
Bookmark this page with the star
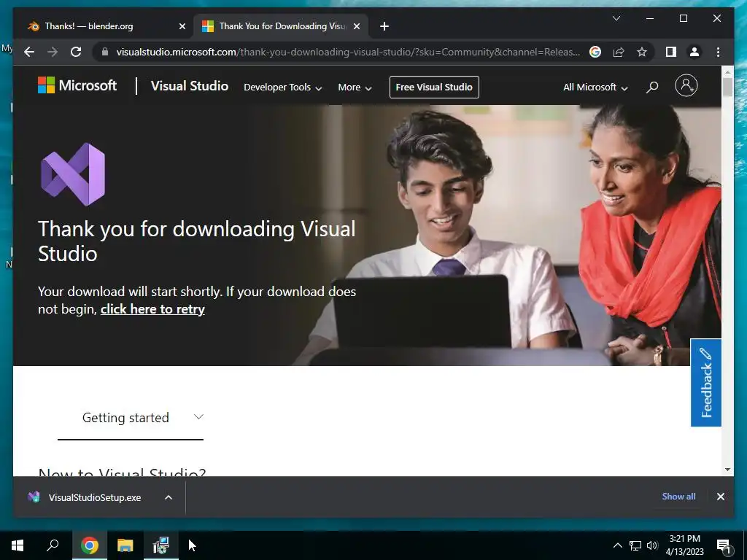(642, 52)
